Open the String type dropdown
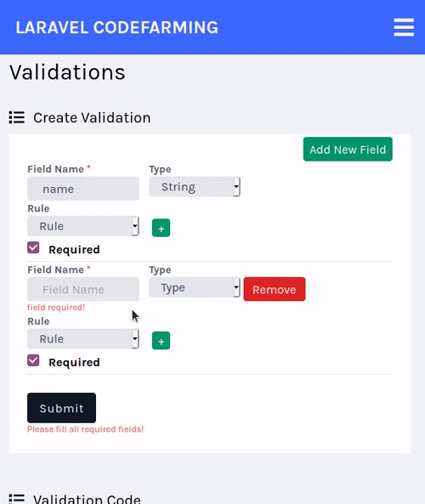The height and width of the screenshot is (504, 425). [x=195, y=187]
